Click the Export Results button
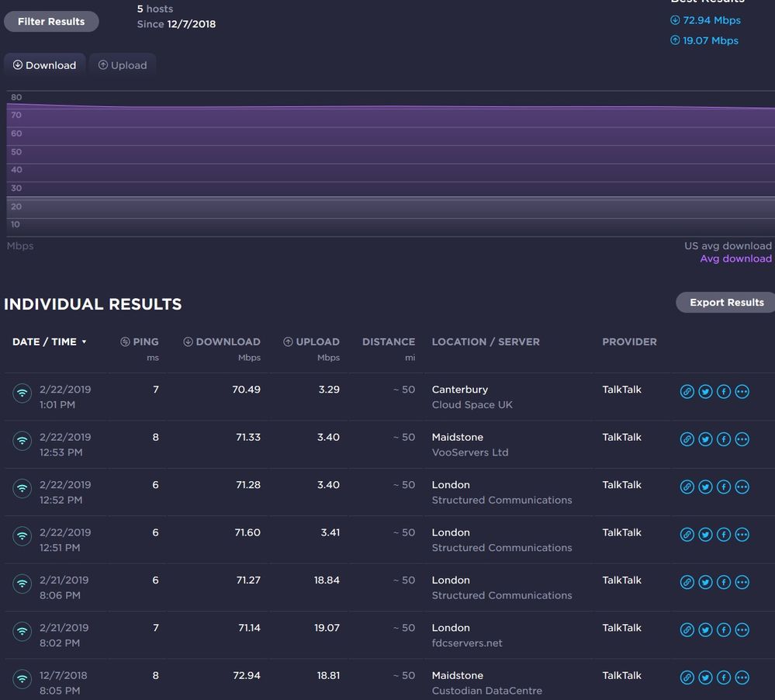 (x=726, y=303)
